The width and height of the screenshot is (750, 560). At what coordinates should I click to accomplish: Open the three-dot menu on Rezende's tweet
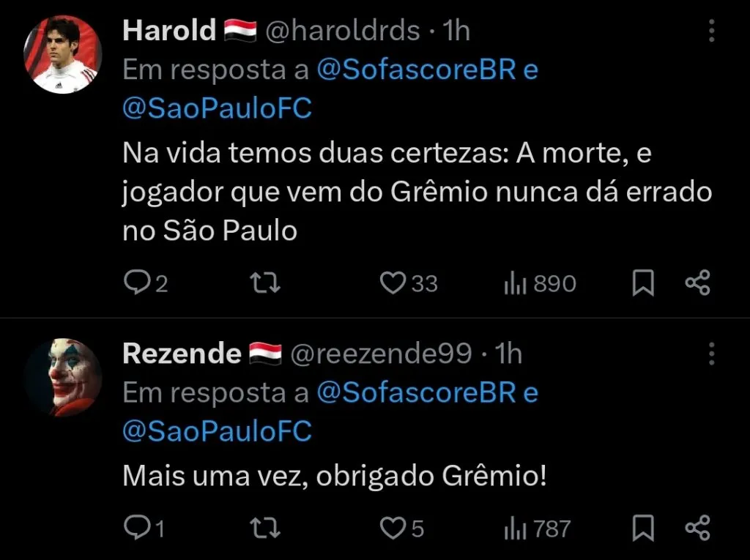point(710,353)
